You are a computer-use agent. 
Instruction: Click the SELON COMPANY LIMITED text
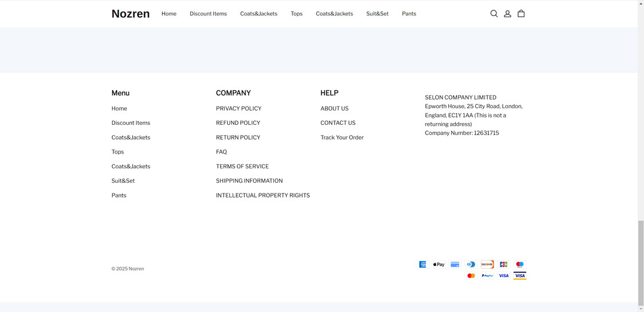point(460,97)
